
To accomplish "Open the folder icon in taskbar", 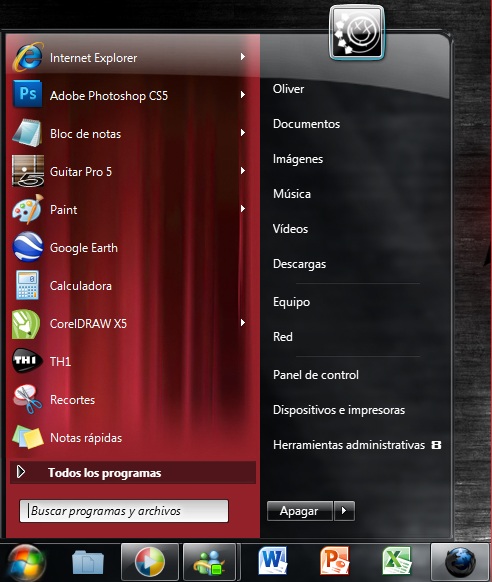I will point(88,562).
